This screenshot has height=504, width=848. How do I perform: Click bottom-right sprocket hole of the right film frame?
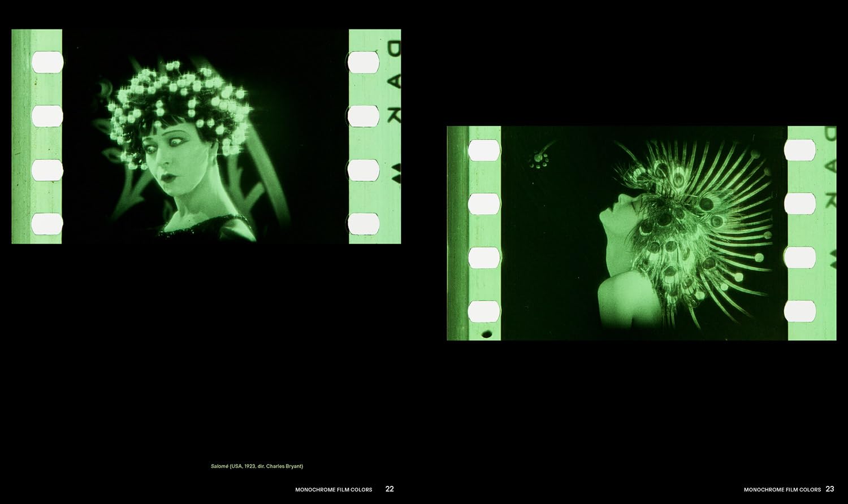[x=800, y=311]
